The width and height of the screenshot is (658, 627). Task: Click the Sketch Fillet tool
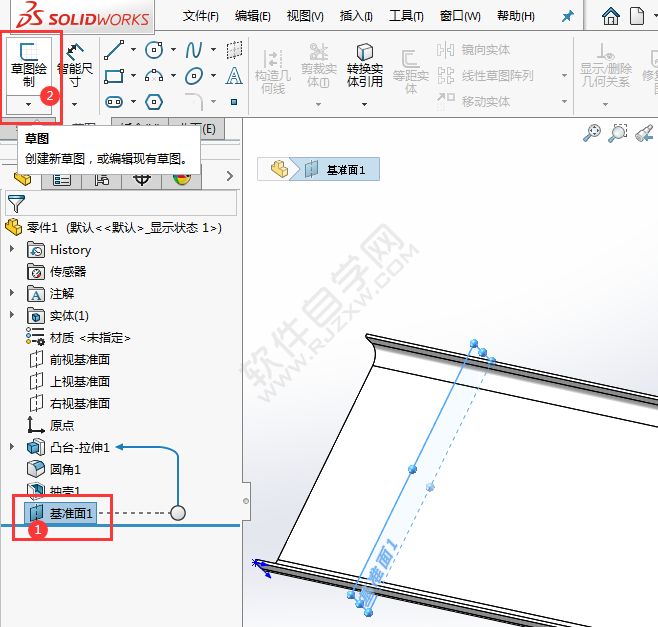194,101
